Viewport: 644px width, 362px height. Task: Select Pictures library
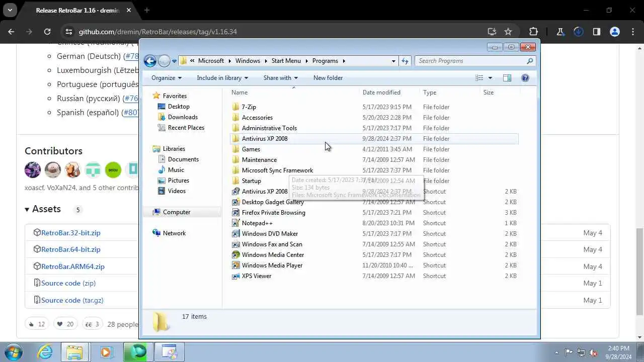click(179, 180)
